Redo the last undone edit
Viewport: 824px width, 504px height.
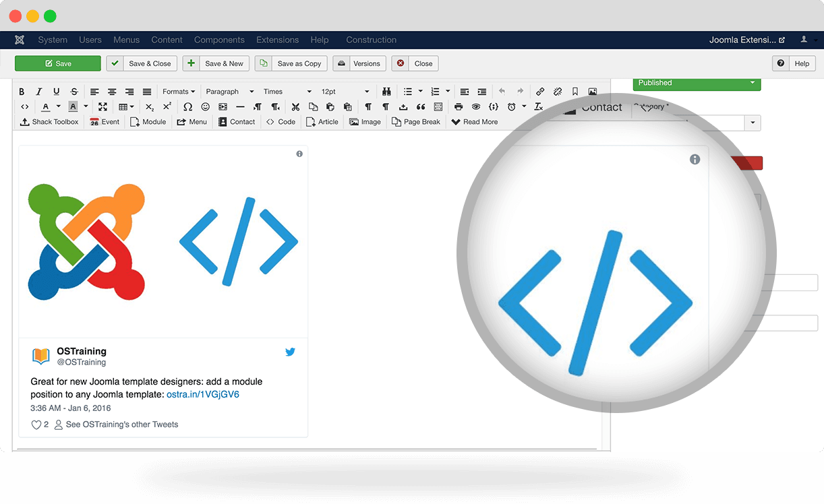click(x=520, y=91)
